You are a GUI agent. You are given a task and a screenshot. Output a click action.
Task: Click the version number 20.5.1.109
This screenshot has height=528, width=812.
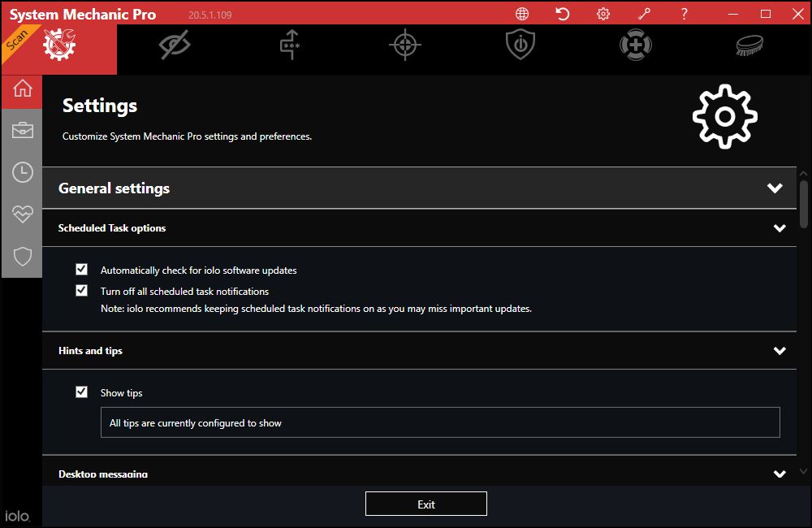point(209,15)
